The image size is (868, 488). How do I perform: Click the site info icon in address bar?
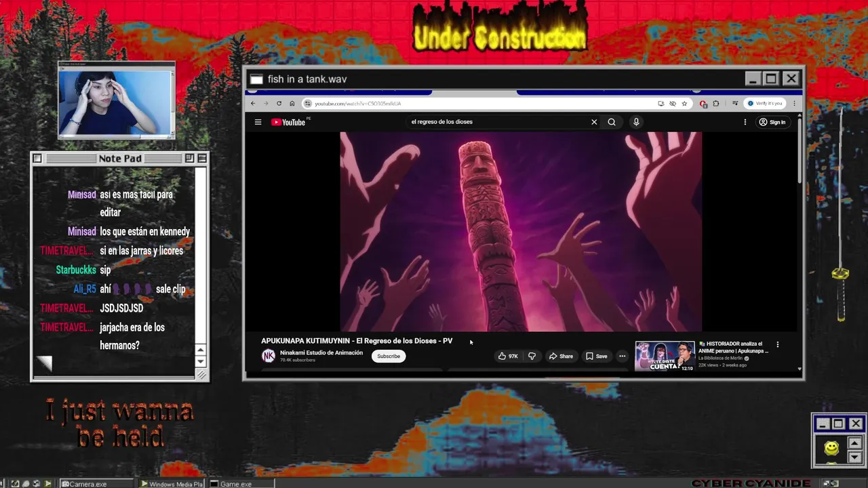point(308,104)
